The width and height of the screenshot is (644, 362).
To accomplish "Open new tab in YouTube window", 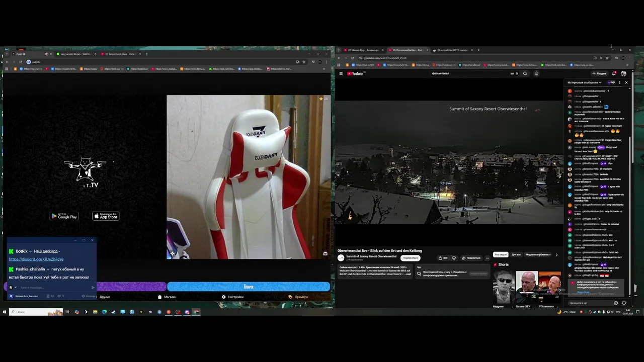I will [478, 50].
